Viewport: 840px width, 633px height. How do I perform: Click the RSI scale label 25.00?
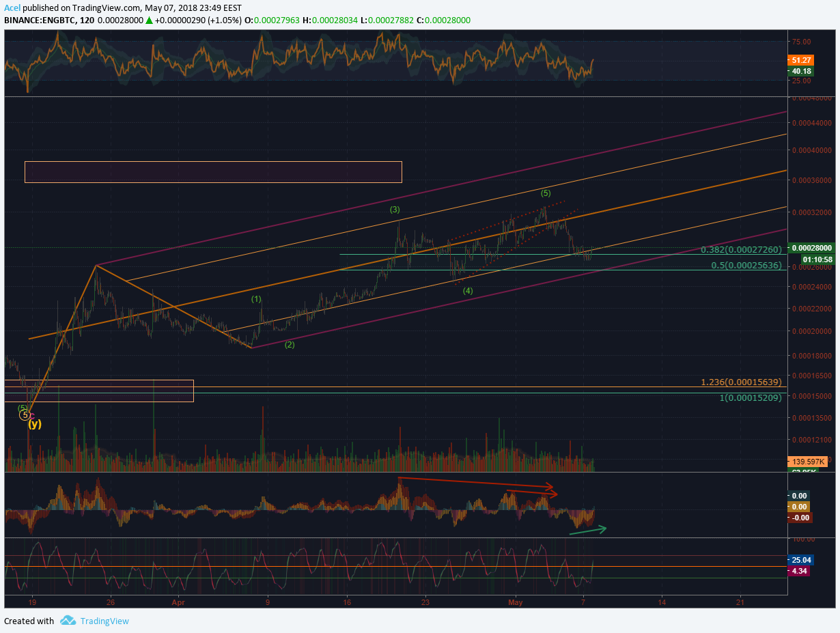[802, 81]
